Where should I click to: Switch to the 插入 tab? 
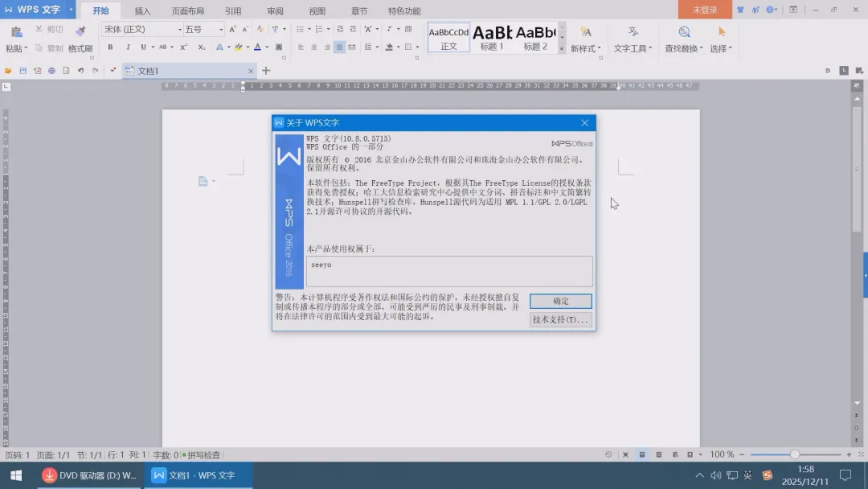click(142, 11)
